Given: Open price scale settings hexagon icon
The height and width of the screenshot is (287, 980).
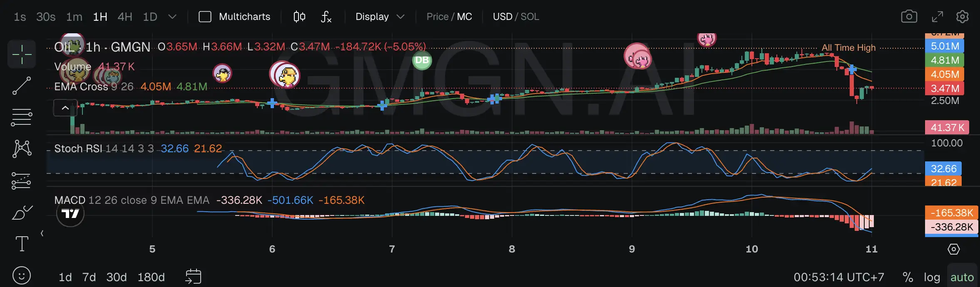Looking at the screenshot, I should pos(953,249).
